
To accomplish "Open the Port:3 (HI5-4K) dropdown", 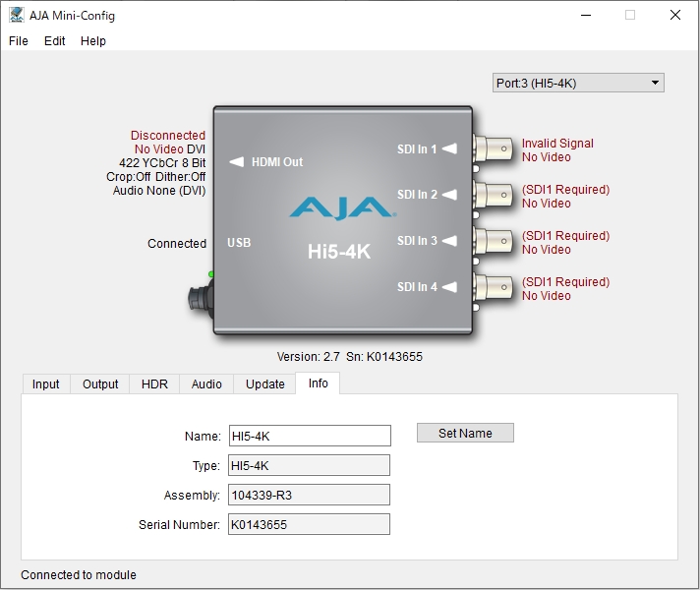I will coord(578,84).
